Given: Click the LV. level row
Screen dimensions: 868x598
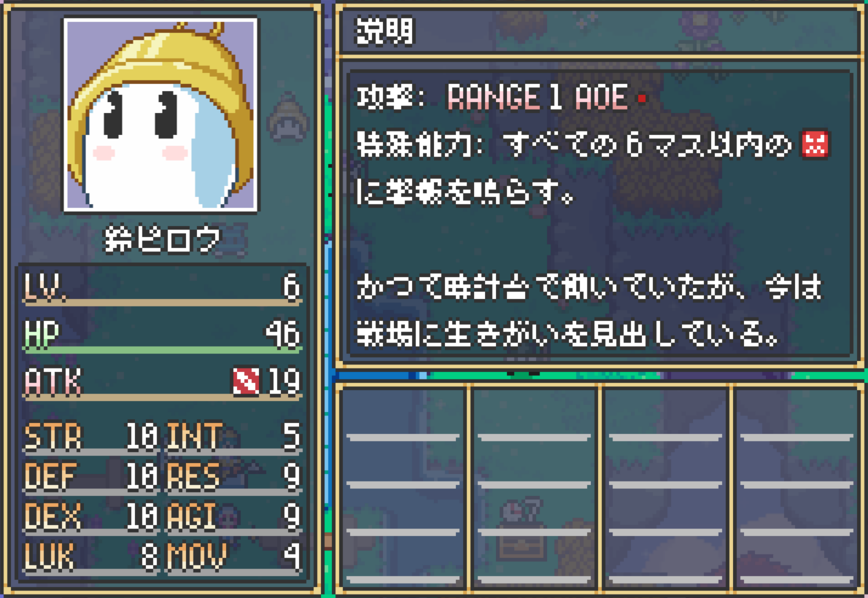Looking at the screenshot, I should coord(162,287).
